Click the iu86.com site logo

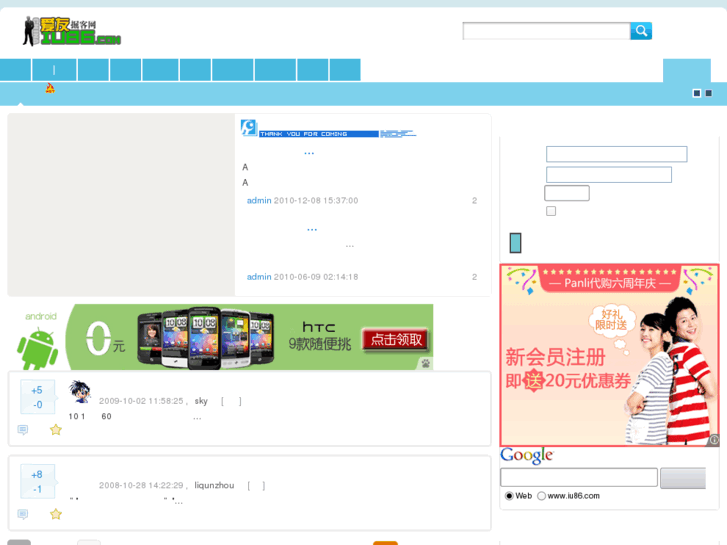72,31
